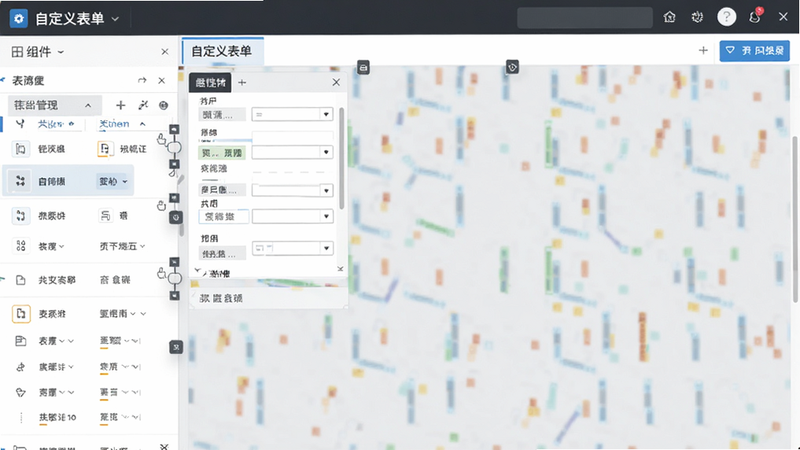The height and width of the screenshot is (450, 800).
Task: Select the bracket-box component icon in first row
Action: click(x=20, y=149)
